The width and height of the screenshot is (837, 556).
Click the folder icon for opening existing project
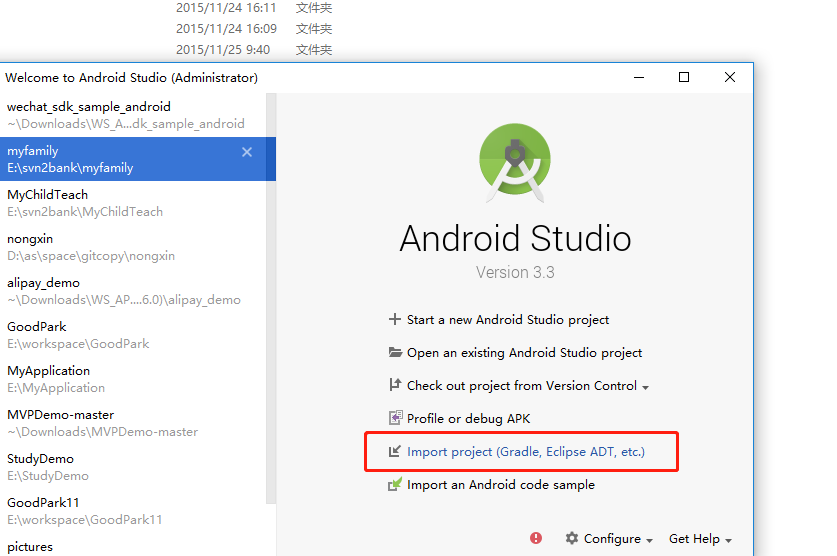click(x=395, y=352)
